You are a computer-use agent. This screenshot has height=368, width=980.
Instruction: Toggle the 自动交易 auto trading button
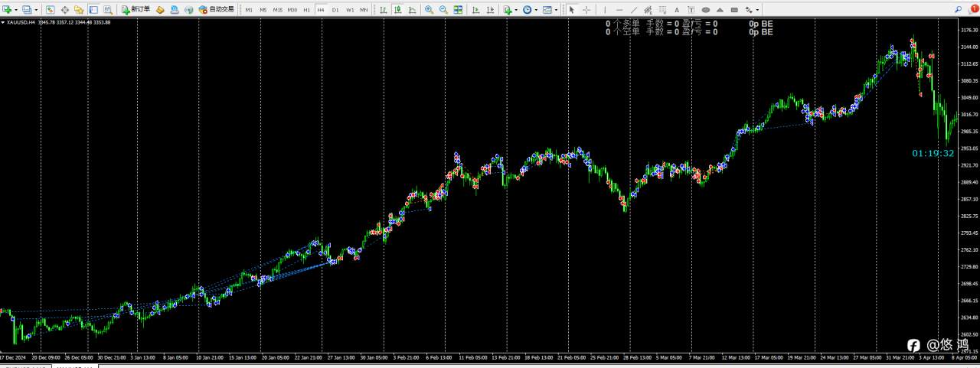click(x=216, y=9)
